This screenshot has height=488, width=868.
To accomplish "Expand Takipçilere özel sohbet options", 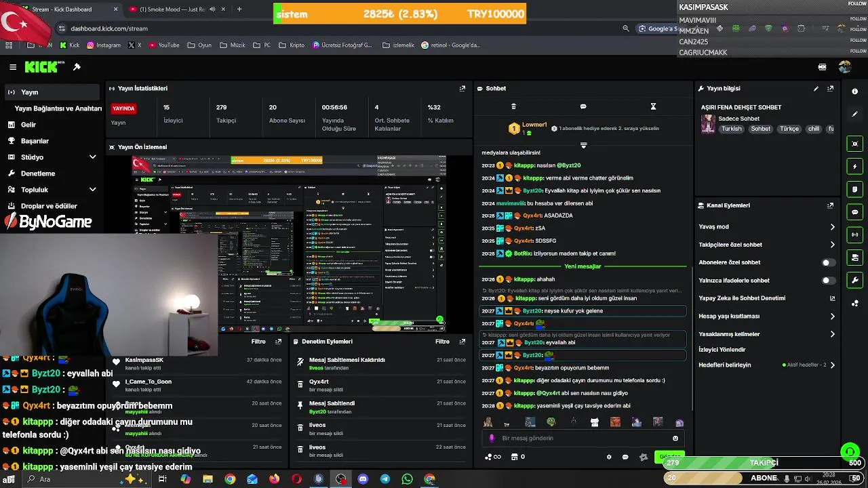I will (x=833, y=245).
